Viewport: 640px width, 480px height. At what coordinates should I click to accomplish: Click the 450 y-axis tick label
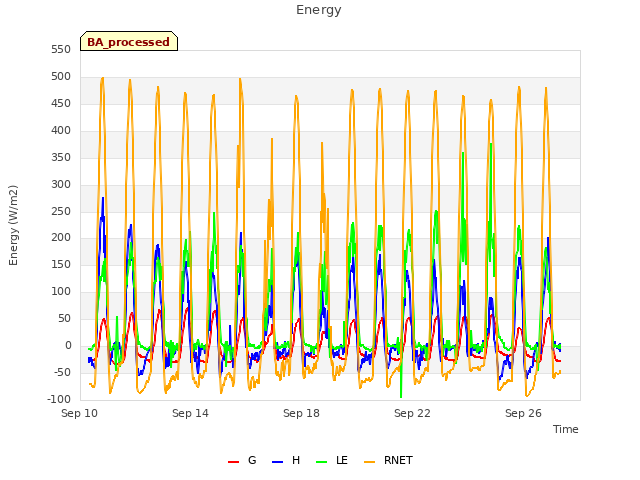click(61, 104)
